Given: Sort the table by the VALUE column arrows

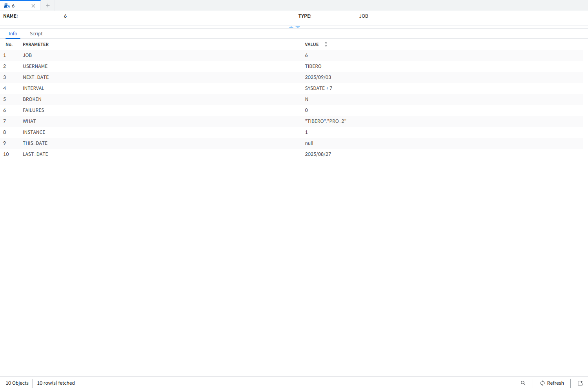Looking at the screenshot, I should (x=326, y=44).
